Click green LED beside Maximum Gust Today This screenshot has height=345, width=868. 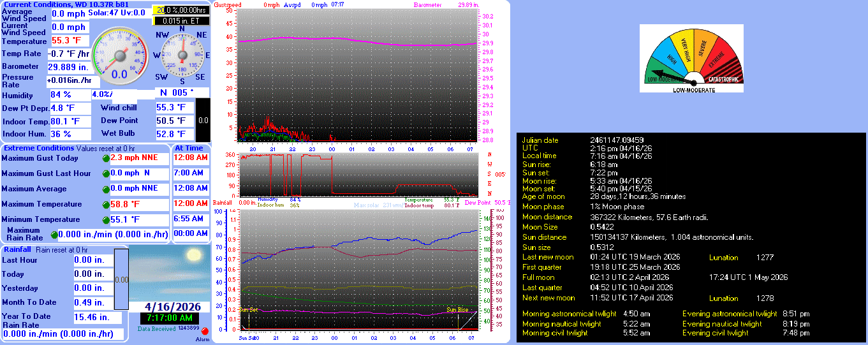coord(106,158)
